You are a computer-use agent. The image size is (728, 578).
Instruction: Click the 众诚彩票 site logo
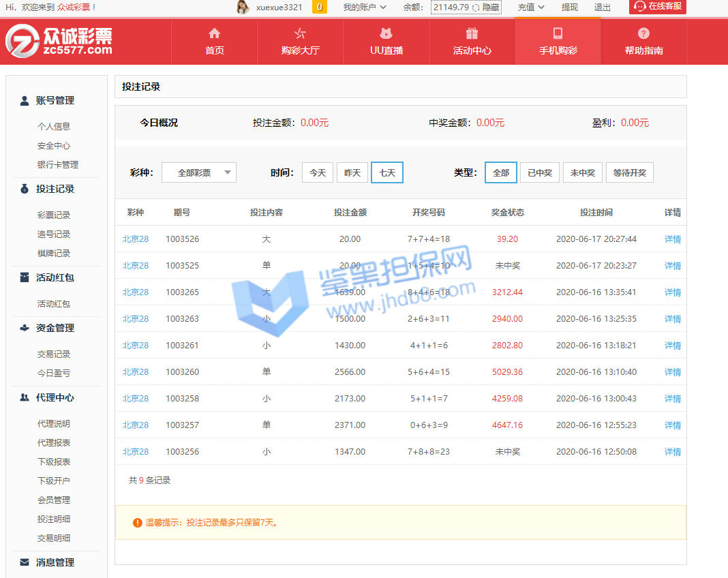[x=59, y=42]
